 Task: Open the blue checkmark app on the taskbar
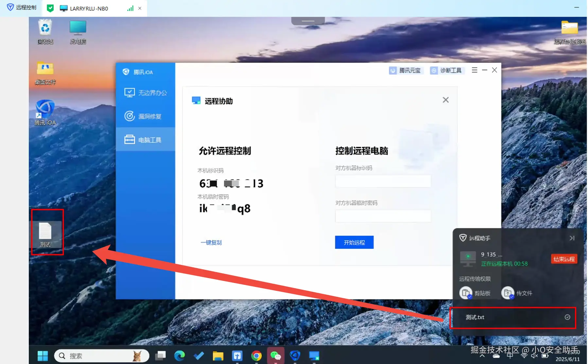pyautogui.click(x=199, y=356)
